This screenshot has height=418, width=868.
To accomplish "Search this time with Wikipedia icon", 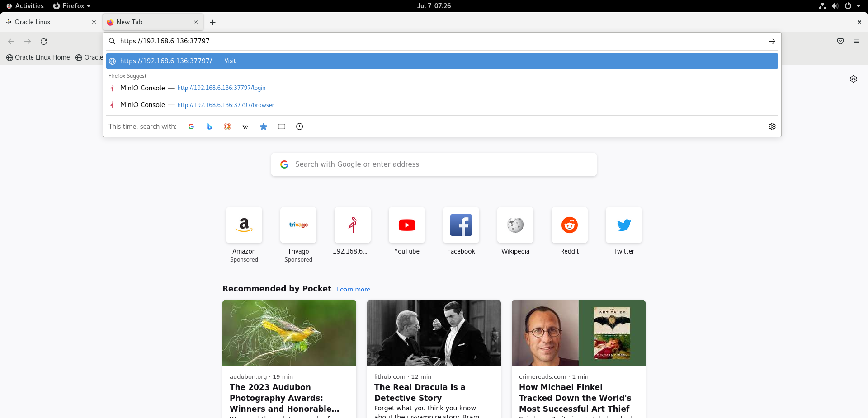I will point(245,127).
